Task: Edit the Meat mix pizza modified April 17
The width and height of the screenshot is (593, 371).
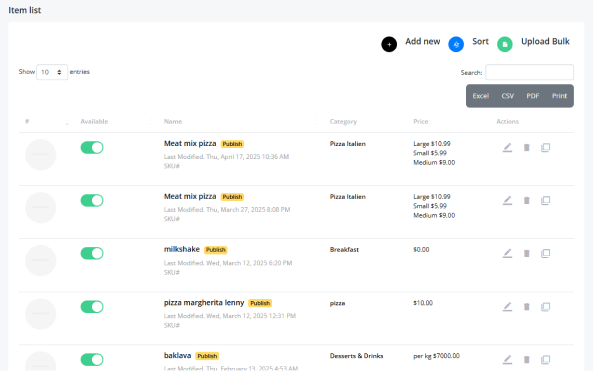Action: tap(508, 147)
